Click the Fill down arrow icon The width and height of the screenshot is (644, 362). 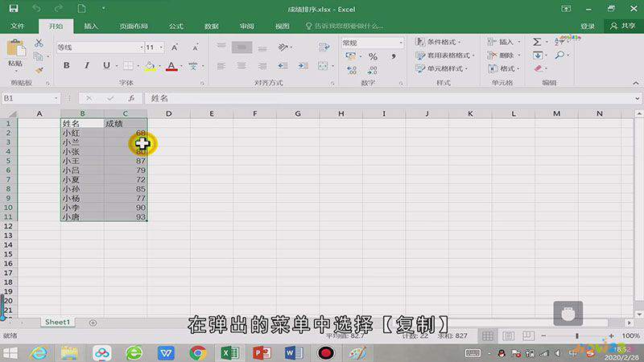[537, 56]
